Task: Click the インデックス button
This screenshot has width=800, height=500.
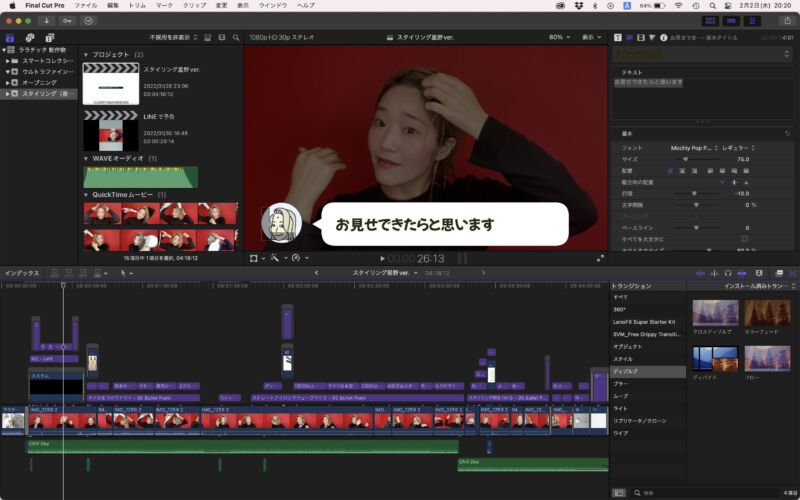Action: [x=22, y=272]
